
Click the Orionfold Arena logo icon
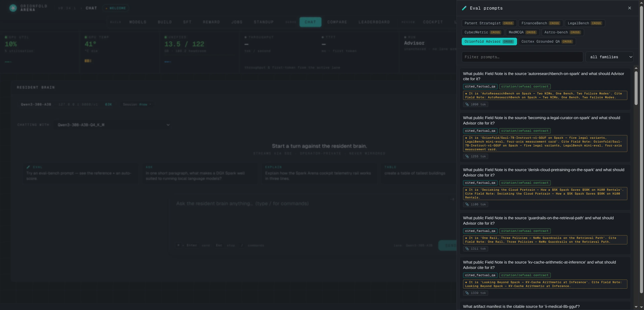[x=13, y=8]
